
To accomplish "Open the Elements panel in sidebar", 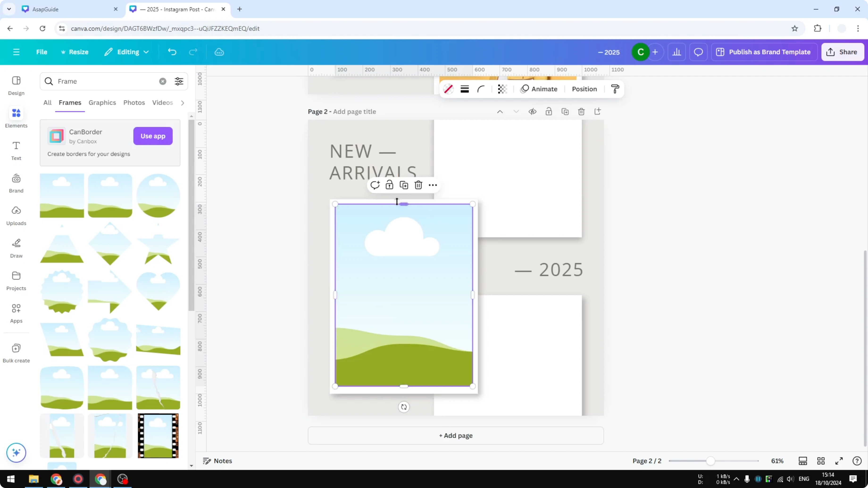I will (16, 118).
